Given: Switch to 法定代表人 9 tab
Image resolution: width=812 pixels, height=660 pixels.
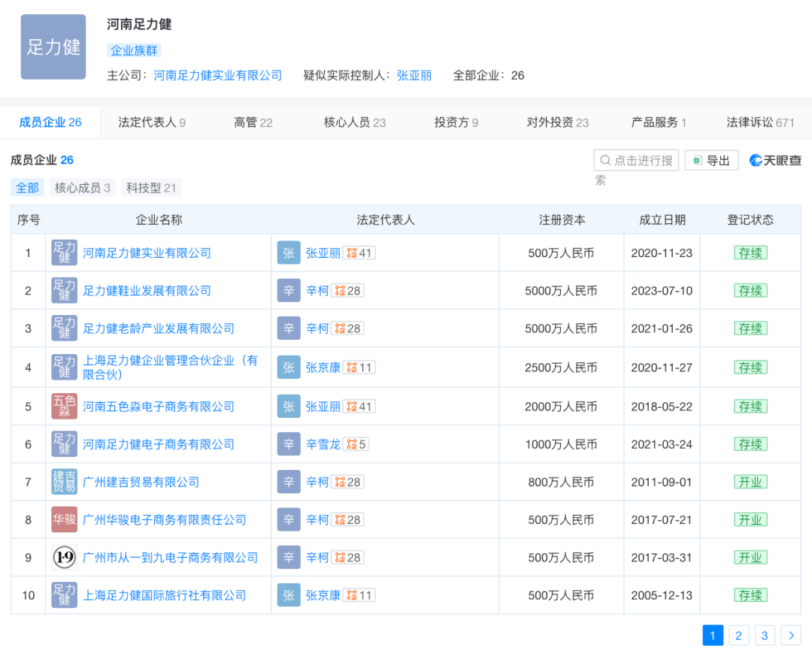Looking at the screenshot, I should point(152,123).
